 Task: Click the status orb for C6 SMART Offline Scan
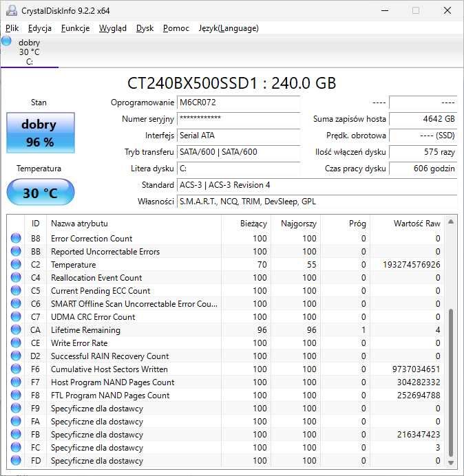pos(16,303)
